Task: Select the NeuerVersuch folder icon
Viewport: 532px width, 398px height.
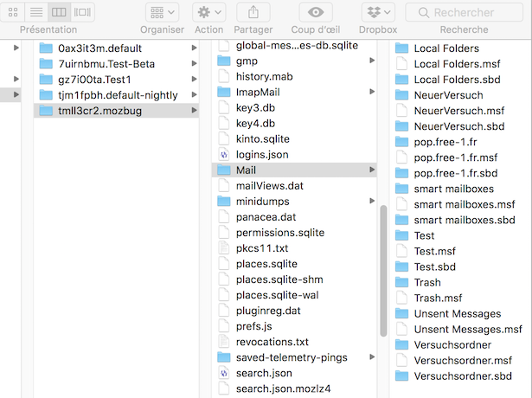Action: pos(402,95)
